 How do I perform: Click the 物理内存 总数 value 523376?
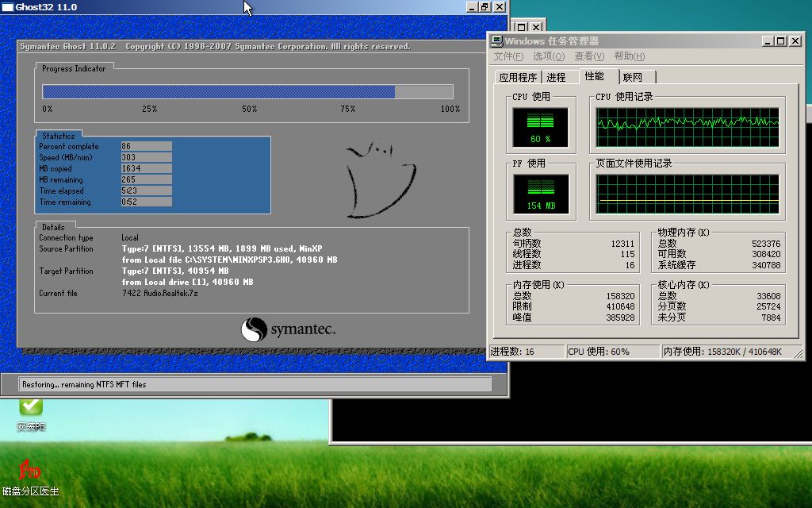tap(766, 244)
